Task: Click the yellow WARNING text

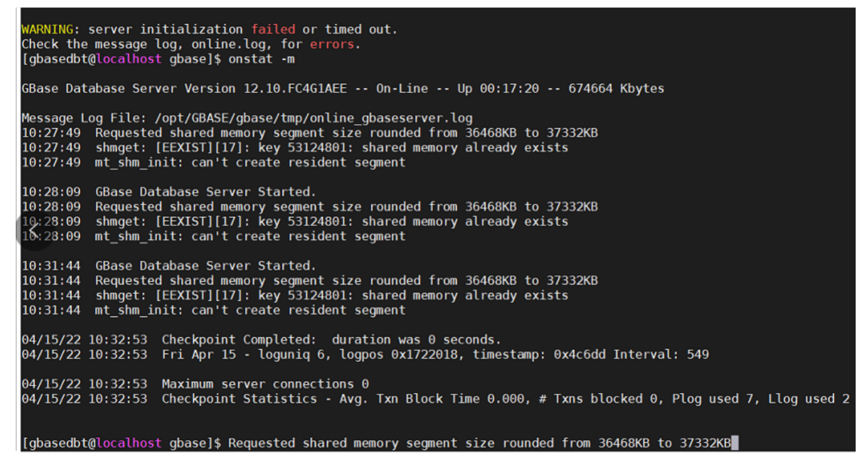Action: click(x=47, y=29)
